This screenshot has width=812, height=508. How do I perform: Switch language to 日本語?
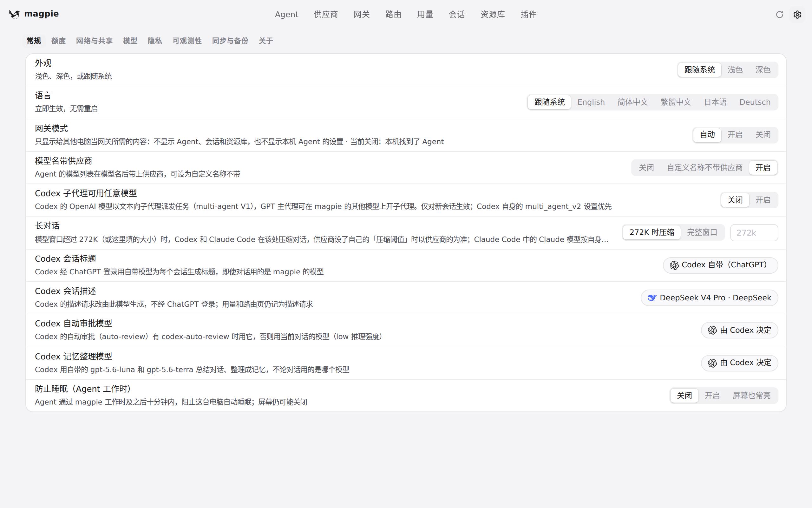(x=715, y=102)
